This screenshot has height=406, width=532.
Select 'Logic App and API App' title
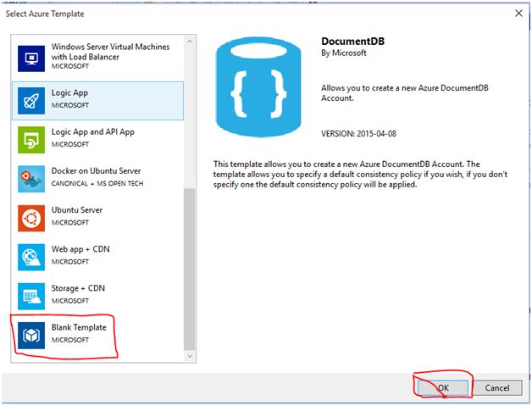click(x=93, y=131)
